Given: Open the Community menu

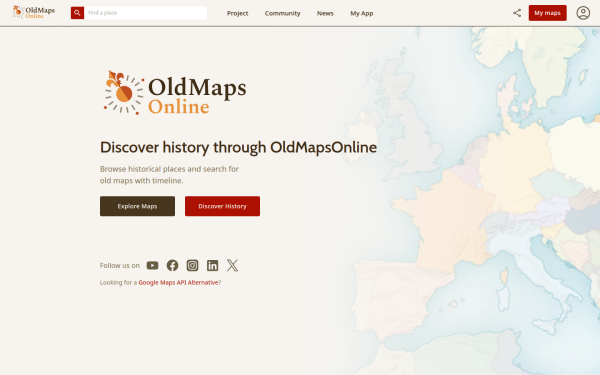Looking at the screenshot, I should click(x=282, y=13).
